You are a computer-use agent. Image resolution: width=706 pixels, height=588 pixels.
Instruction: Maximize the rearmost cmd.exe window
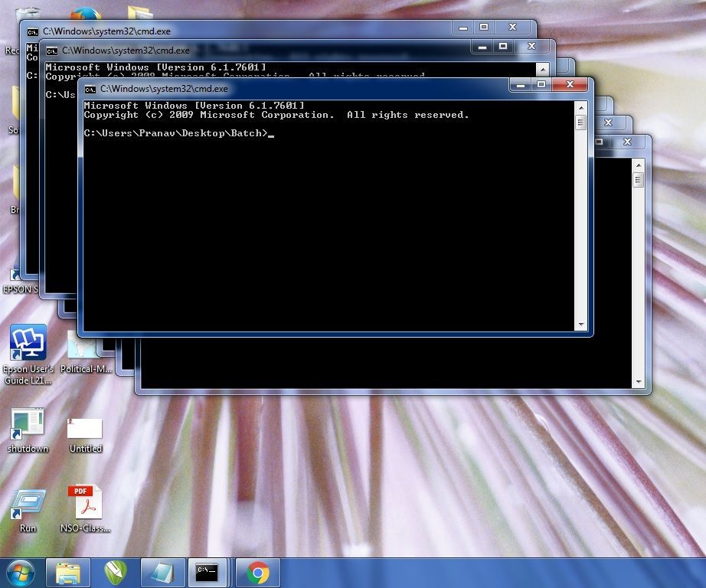[x=484, y=27]
